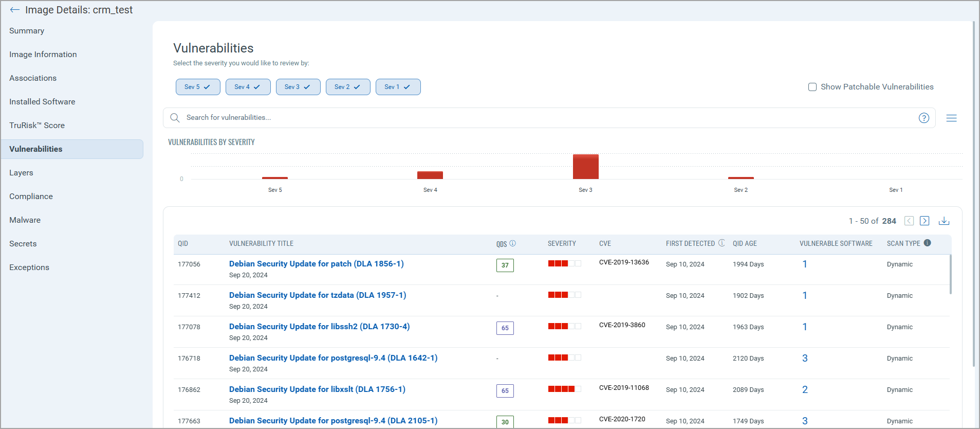
Task: Click the Sev 3 bar in chart
Action: pyautogui.click(x=585, y=167)
